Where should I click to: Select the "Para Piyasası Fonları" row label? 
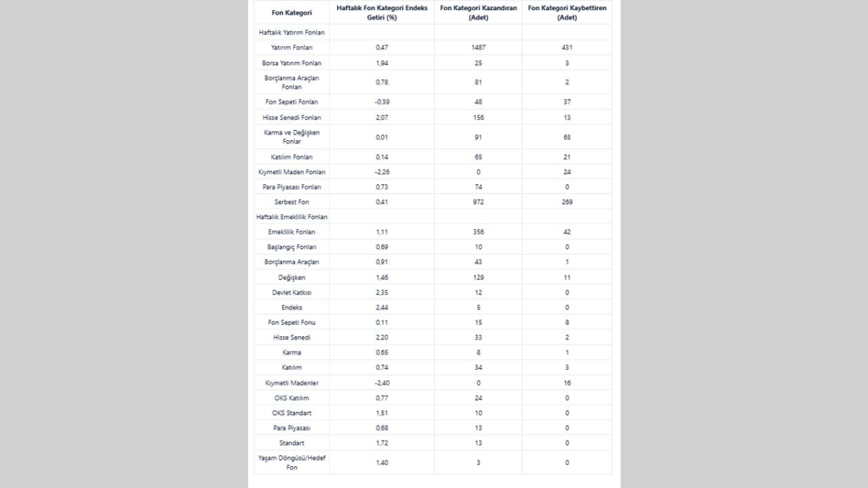pyautogui.click(x=292, y=187)
